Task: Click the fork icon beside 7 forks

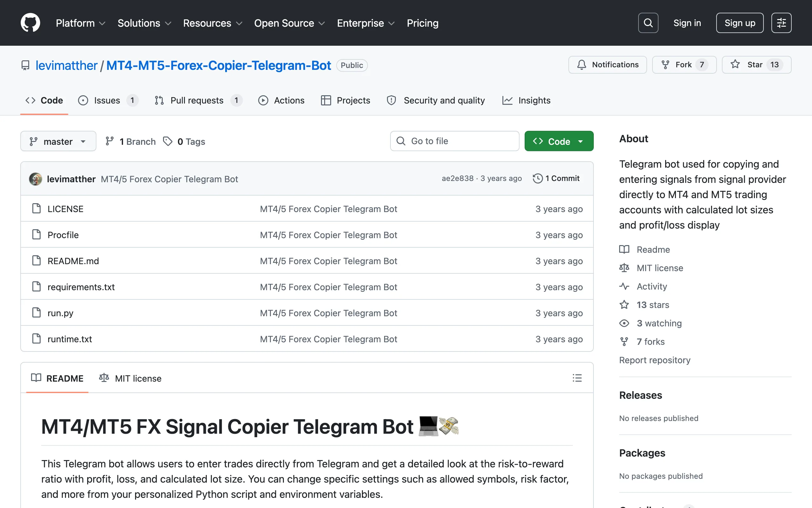Action: point(624,342)
